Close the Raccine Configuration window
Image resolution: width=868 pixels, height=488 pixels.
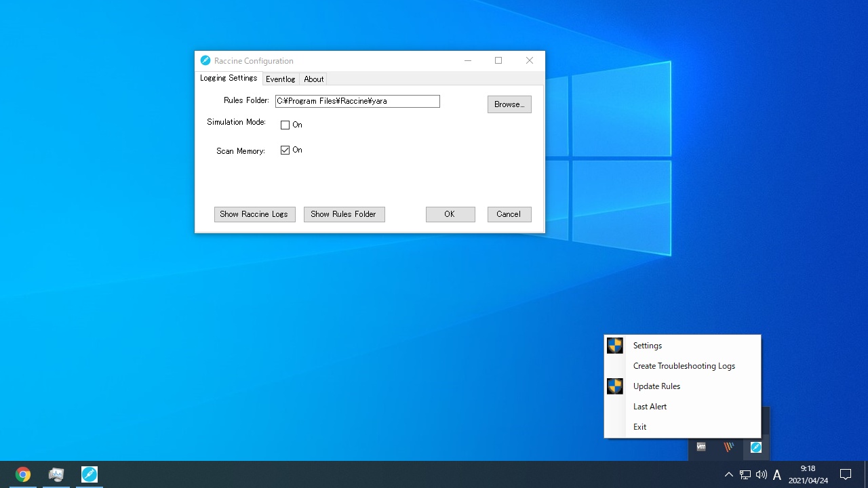point(530,60)
